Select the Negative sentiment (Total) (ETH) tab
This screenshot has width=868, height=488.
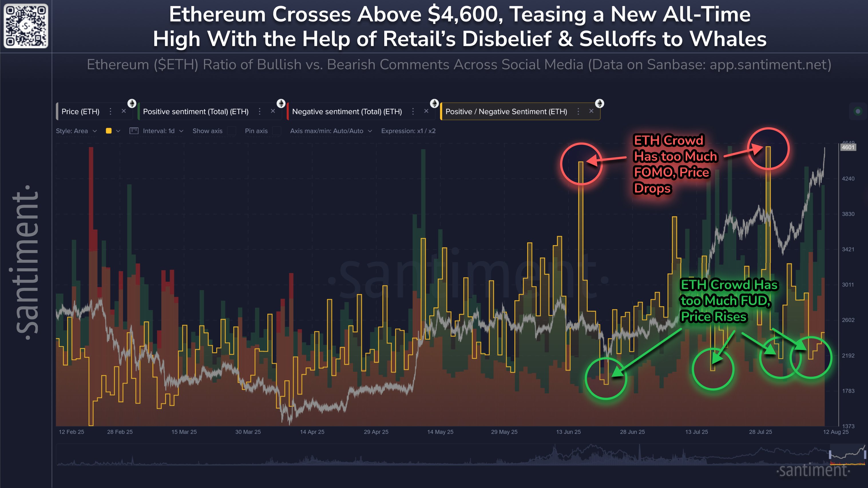coord(347,112)
